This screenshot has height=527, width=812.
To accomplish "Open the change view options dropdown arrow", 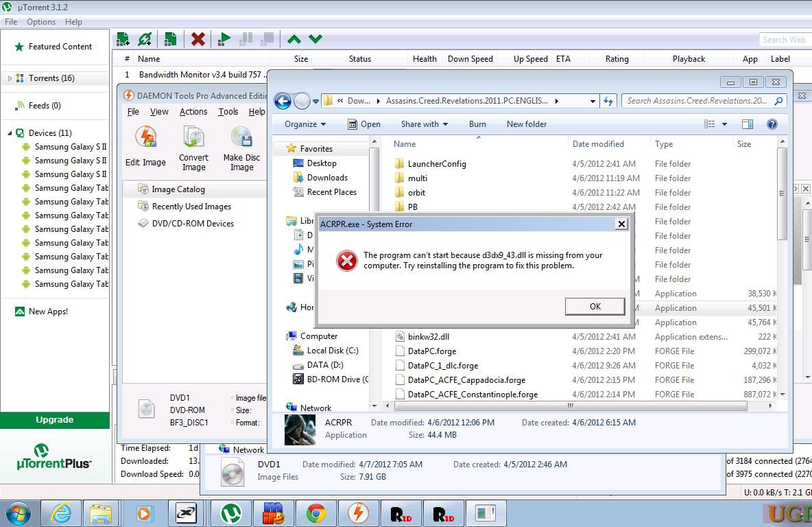I will coord(724,124).
